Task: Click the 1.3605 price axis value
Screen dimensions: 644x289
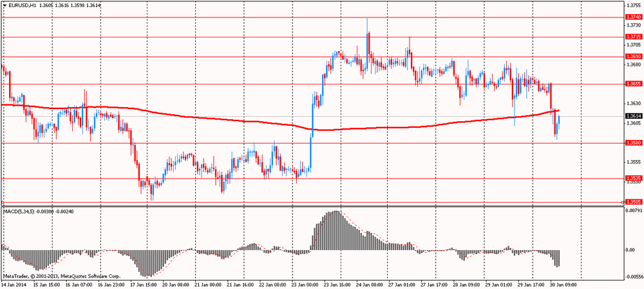Action: 632,123
